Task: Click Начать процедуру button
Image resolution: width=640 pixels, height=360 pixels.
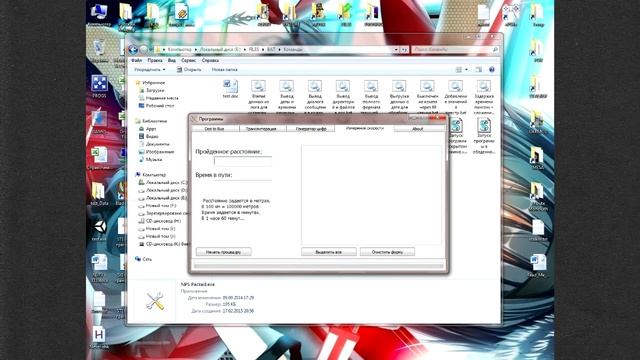Action: [x=224, y=252]
